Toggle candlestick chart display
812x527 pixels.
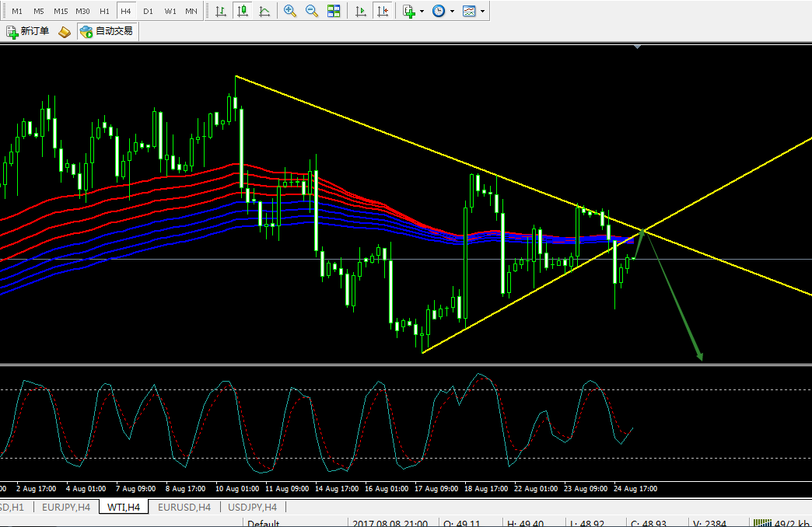tap(243, 11)
